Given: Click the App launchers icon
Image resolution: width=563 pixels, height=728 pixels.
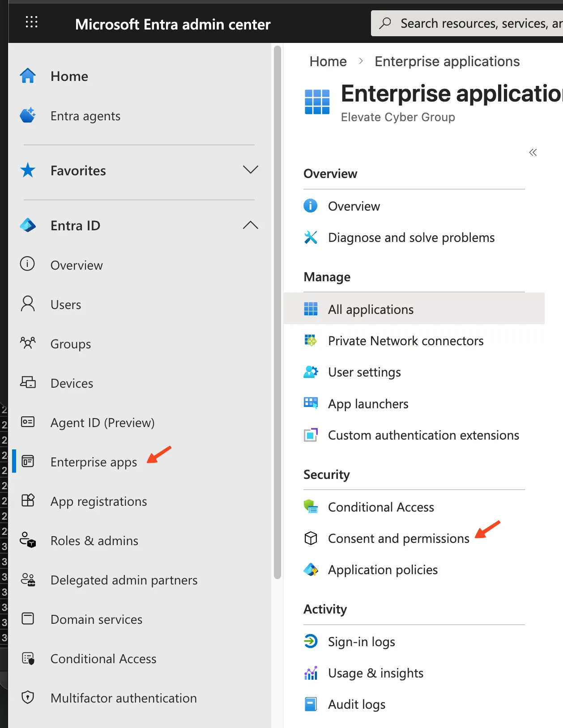Looking at the screenshot, I should (311, 403).
